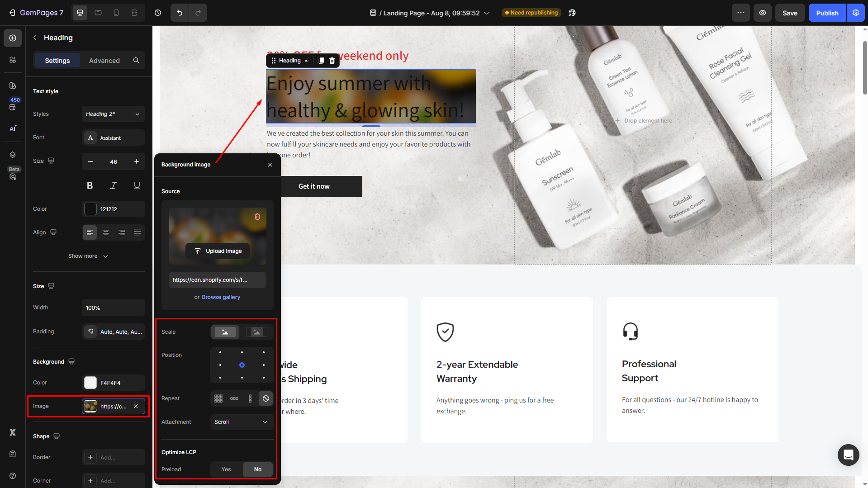Align heading text left
This screenshot has width=868, height=488.
(90, 232)
